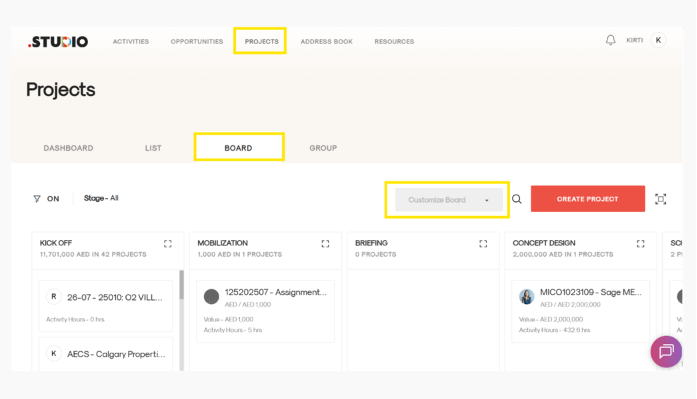
Task: Click the R avatar on 26-07 card
Action: (x=54, y=296)
